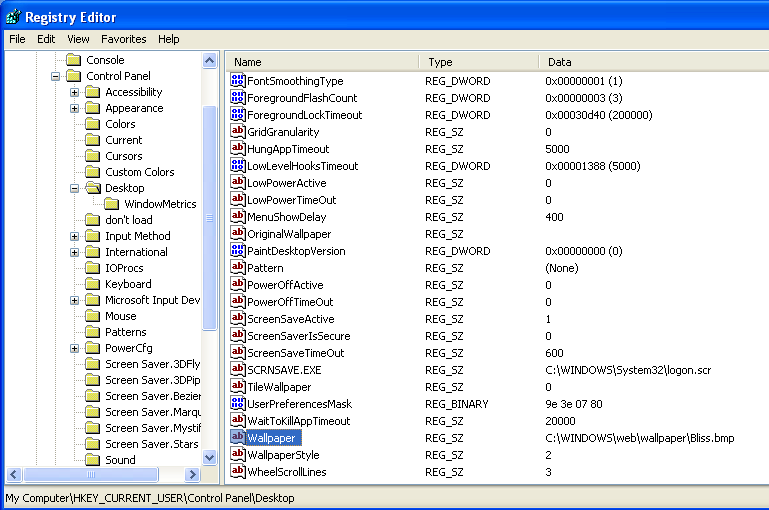Collapse the Control Panel tree node
769x510 pixels.
pyautogui.click(x=55, y=76)
